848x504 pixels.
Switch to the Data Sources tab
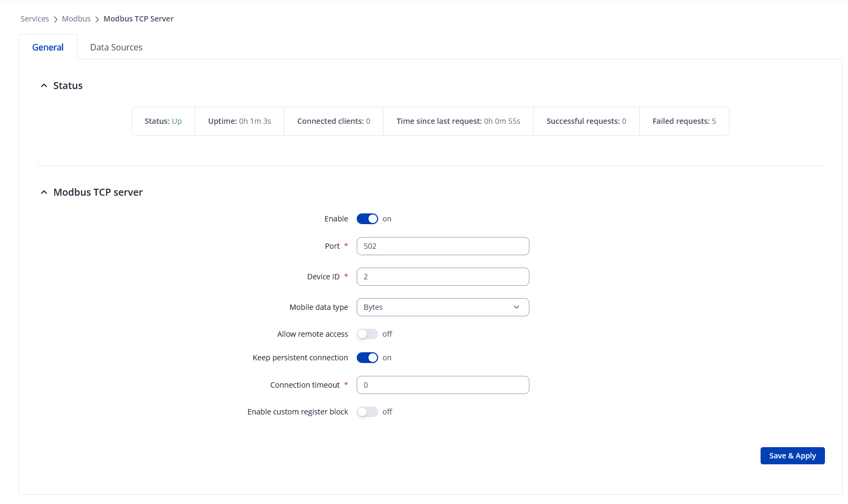(x=116, y=47)
